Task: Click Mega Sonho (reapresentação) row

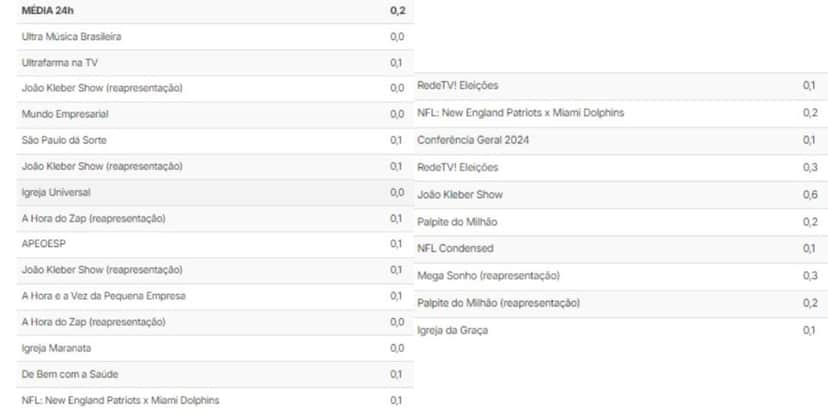Action: (x=621, y=276)
